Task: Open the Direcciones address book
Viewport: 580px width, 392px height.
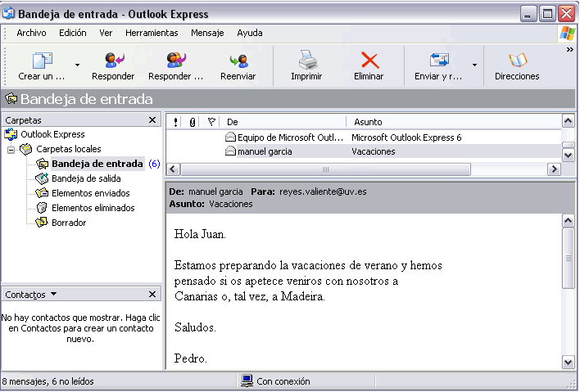Action: click(517, 66)
